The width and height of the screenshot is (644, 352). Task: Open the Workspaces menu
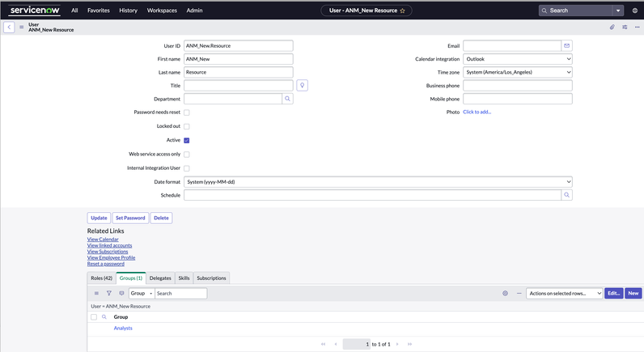pyautogui.click(x=162, y=11)
